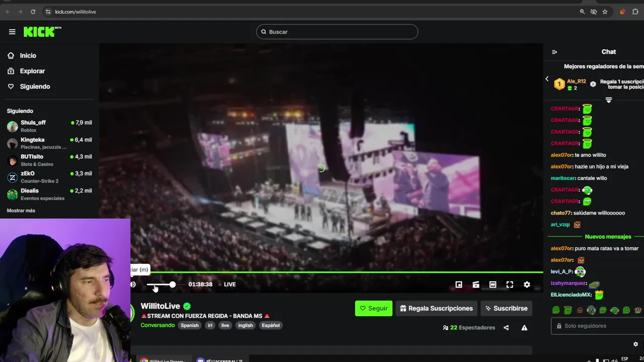The width and height of the screenshot is (644, 362).
Task: Open the hamburger sidebar menu
Action: tap(12, 32)
